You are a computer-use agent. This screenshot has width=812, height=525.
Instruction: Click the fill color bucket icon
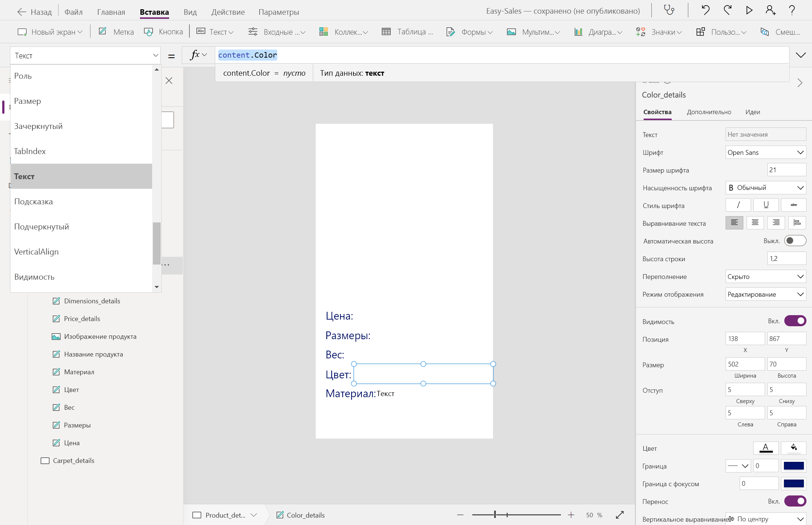click(793, 448)
